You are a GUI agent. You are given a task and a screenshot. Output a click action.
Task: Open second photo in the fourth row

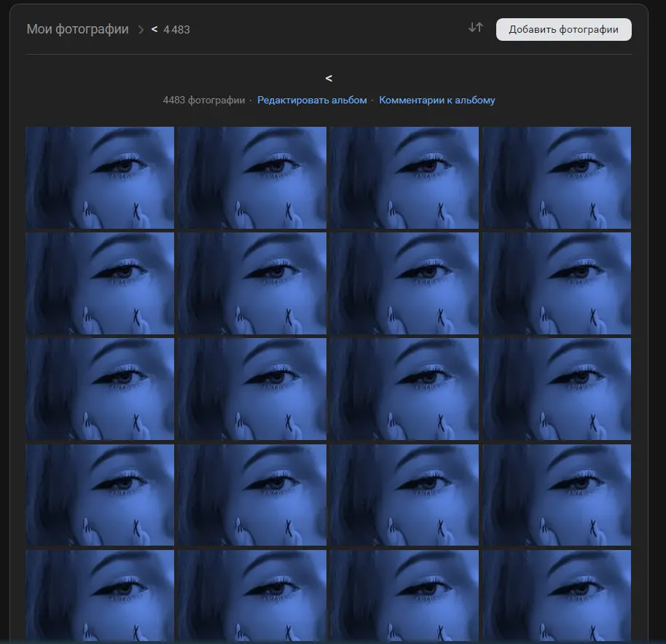[252, 495]
